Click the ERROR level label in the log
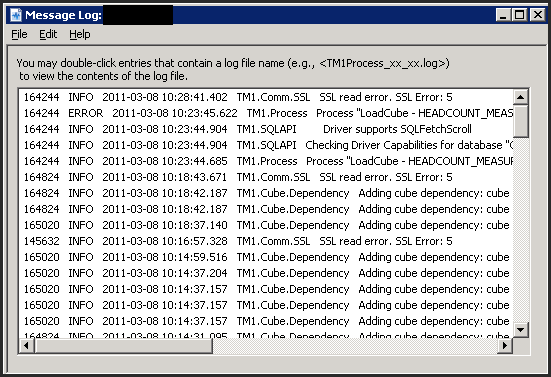551x377 pixels. [x=85, y=113]
